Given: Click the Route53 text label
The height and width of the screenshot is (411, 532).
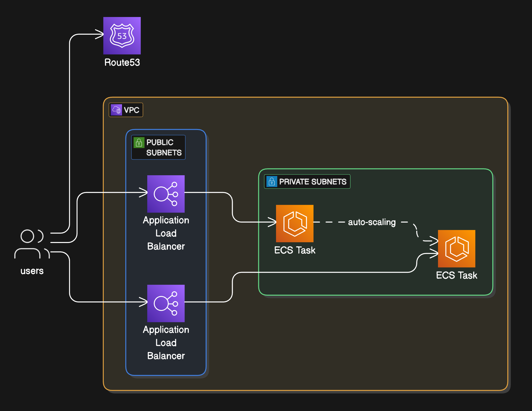Looking at the screenshot, I should pos(122,62).
